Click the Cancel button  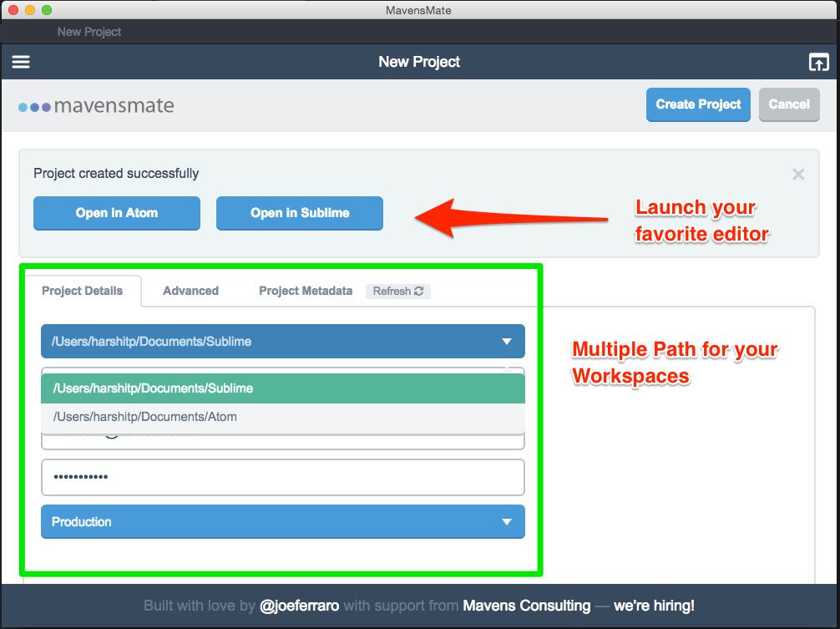[x=789, y=104]
